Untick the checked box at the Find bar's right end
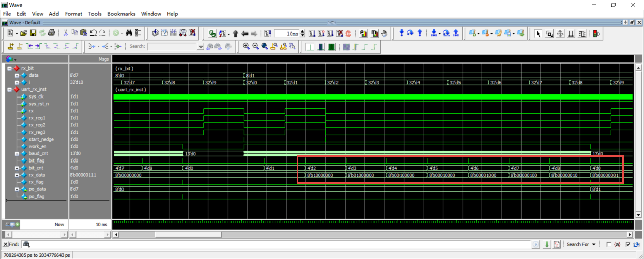The image size is (644, 259). (628, 244)
